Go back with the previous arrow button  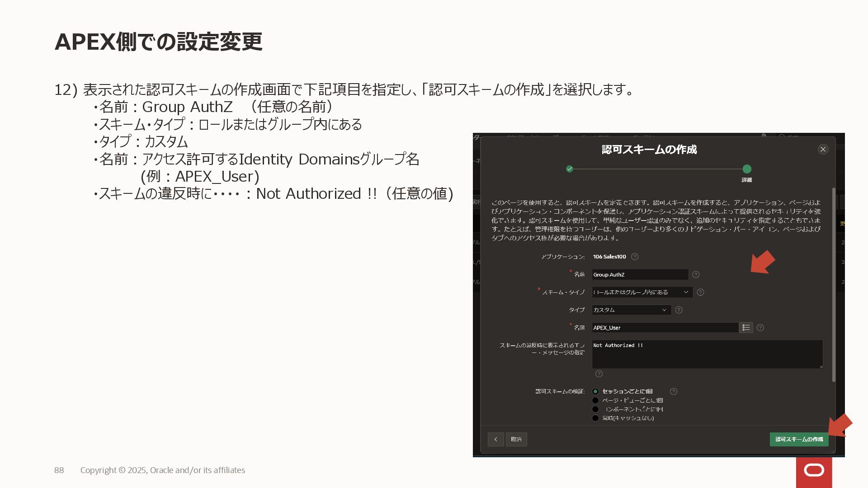click(x=496, y=439)
